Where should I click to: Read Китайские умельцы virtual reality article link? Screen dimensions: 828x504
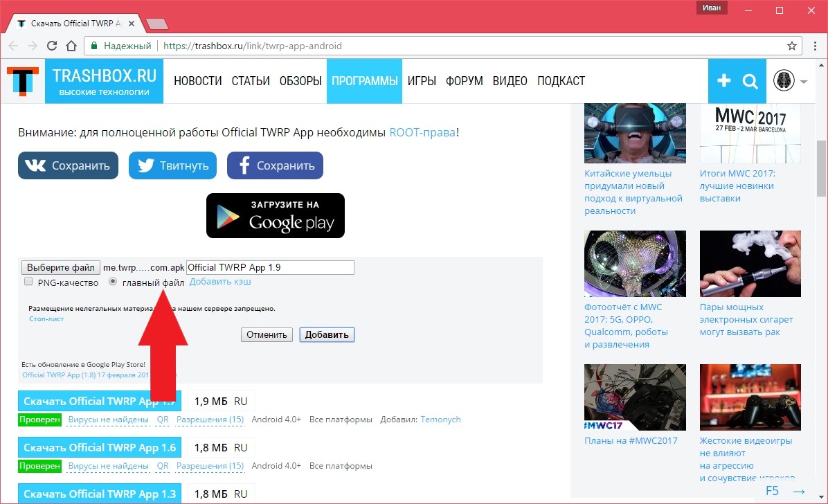click(633, 192)
